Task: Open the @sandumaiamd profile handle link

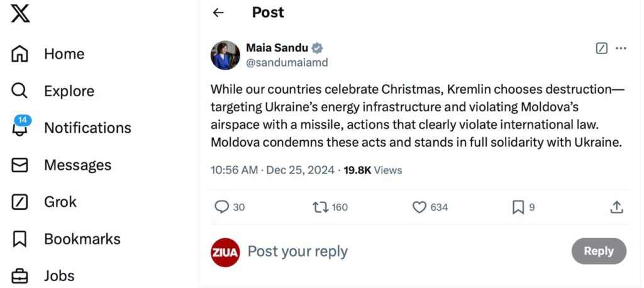Action: [287, 63]
